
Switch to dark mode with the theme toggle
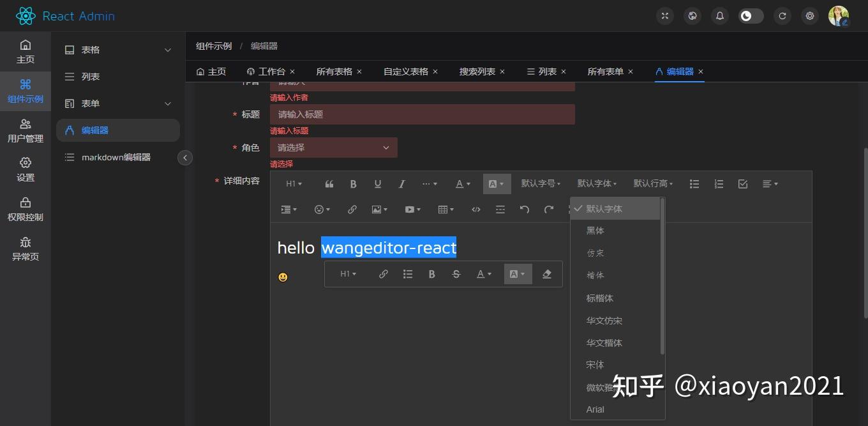(x=751, y=15)
